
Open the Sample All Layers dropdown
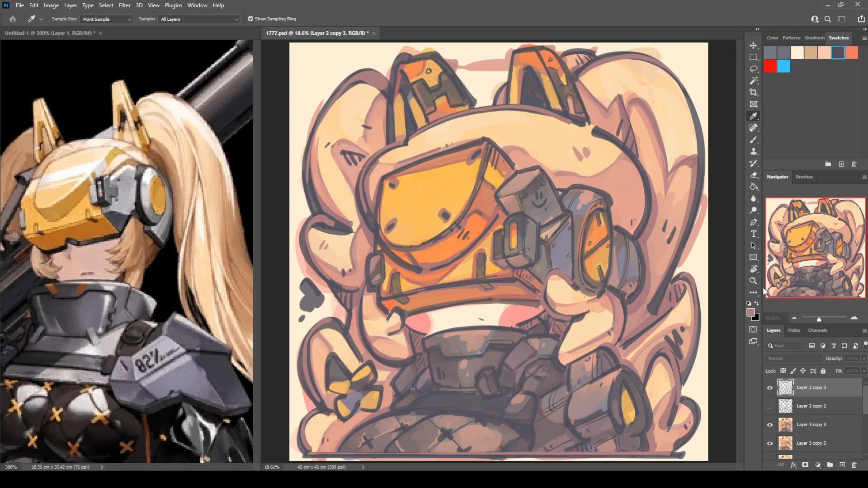pos(198,19)
